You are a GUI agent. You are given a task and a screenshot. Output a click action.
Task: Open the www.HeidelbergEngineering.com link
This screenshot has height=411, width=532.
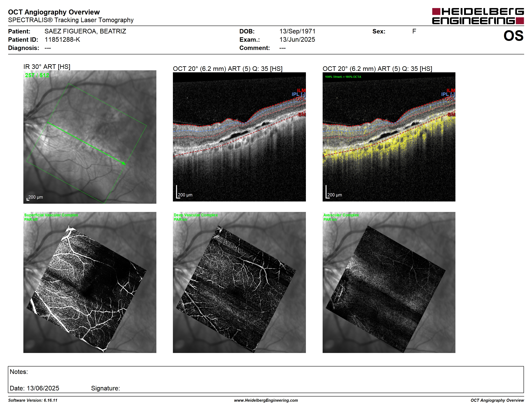point(266,400)
